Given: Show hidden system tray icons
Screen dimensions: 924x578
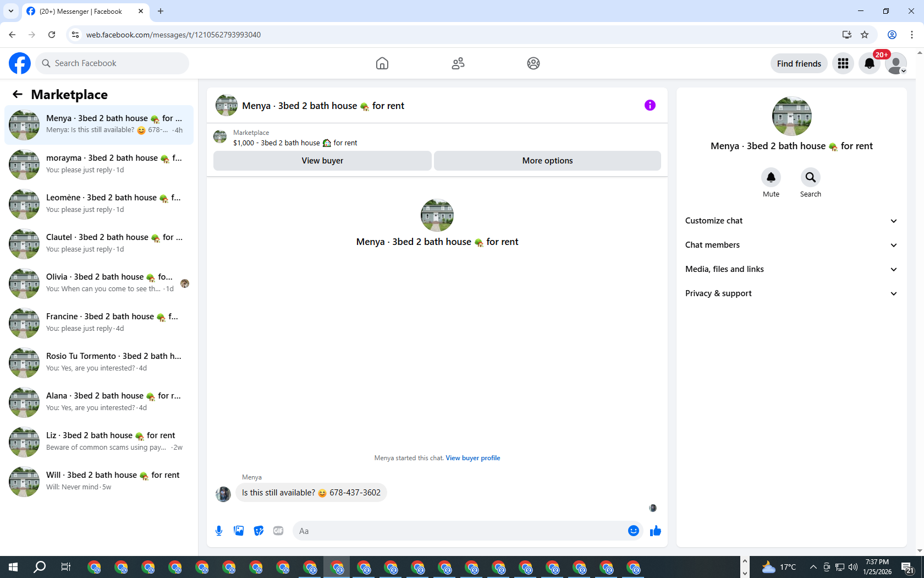Looking at the screenshot, I should (x=813, y=567).
